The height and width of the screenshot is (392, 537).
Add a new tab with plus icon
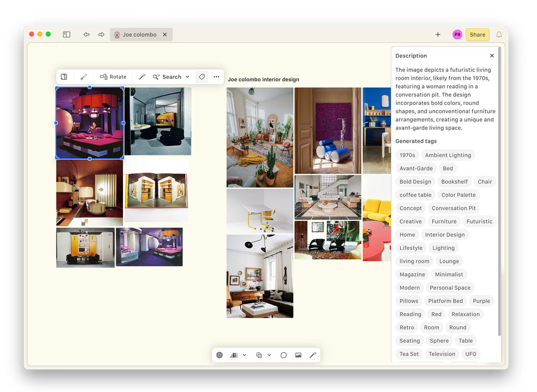(438, 35)
